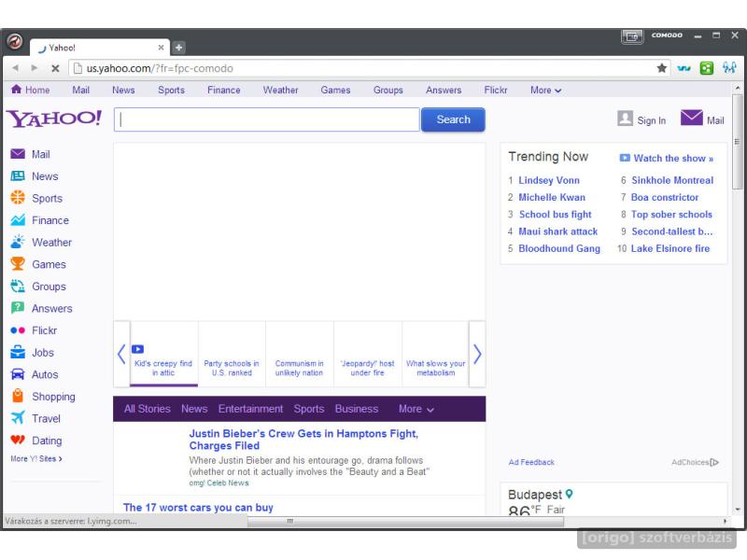The width and height of the screenshot is (747, 560).
Task: Click the sidebar Travel airplane icon
Action: (18, 417)
